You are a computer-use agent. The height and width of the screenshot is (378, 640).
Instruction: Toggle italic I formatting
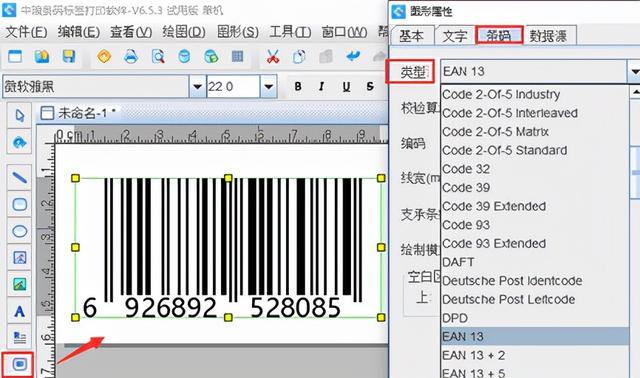click(322, 87)
